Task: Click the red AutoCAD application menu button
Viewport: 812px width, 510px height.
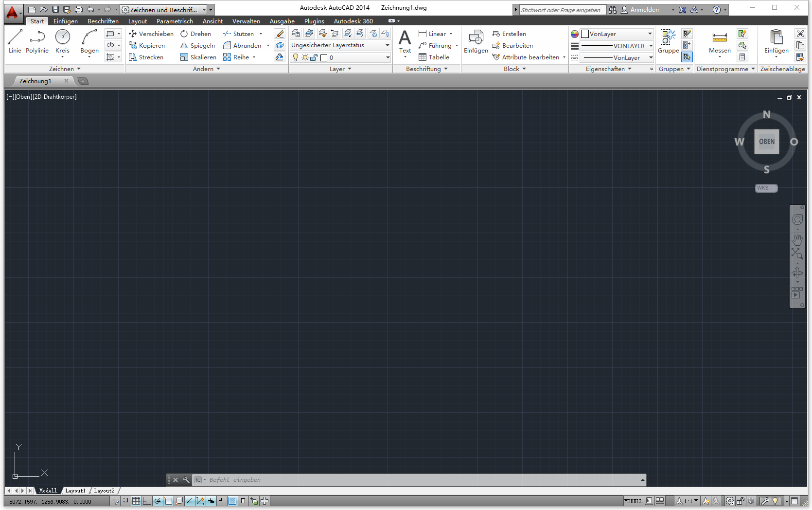Action: pyautogui.click(x=13, y=13)
